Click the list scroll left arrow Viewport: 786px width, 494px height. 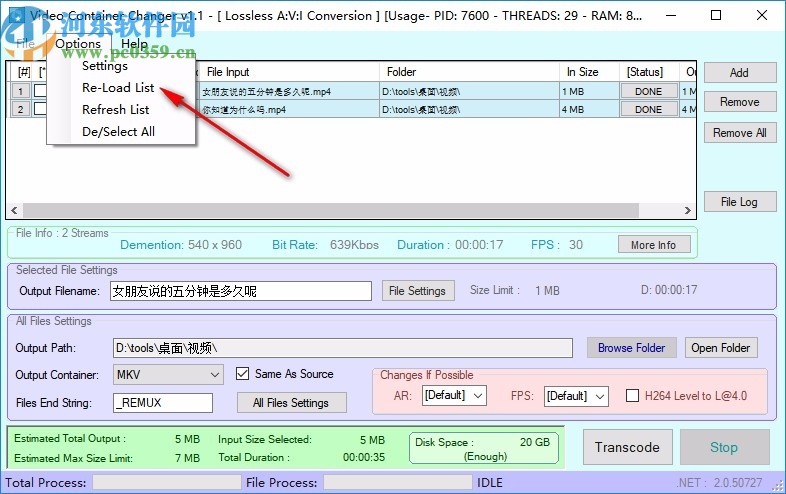(x=14, y=211)
